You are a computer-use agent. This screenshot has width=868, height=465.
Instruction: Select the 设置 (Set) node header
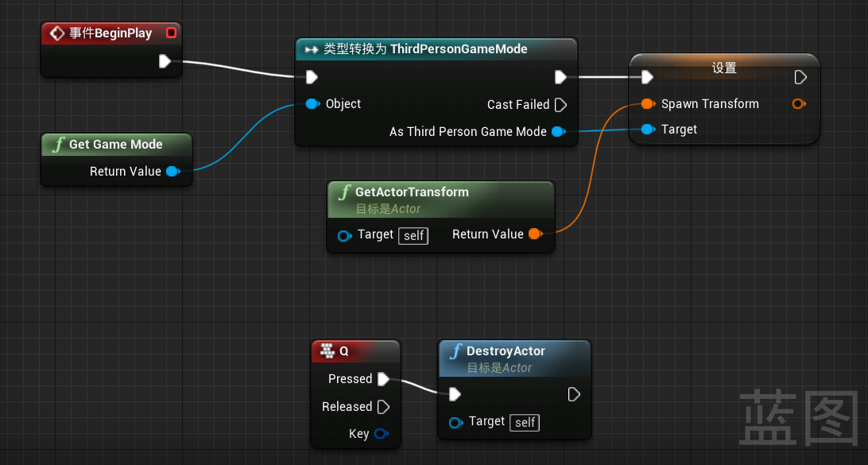pyautogui.click(x=724, y=68)
